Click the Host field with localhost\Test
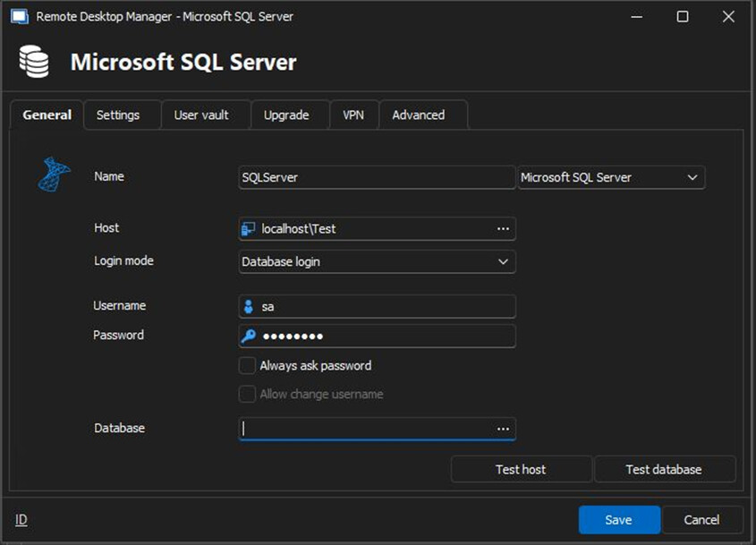756x545 pixels. 377,228
